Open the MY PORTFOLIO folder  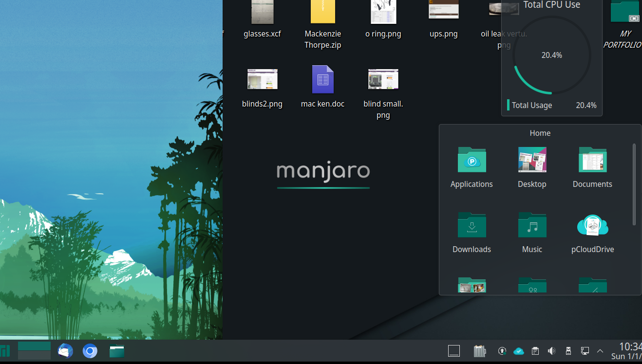(624, 25)
